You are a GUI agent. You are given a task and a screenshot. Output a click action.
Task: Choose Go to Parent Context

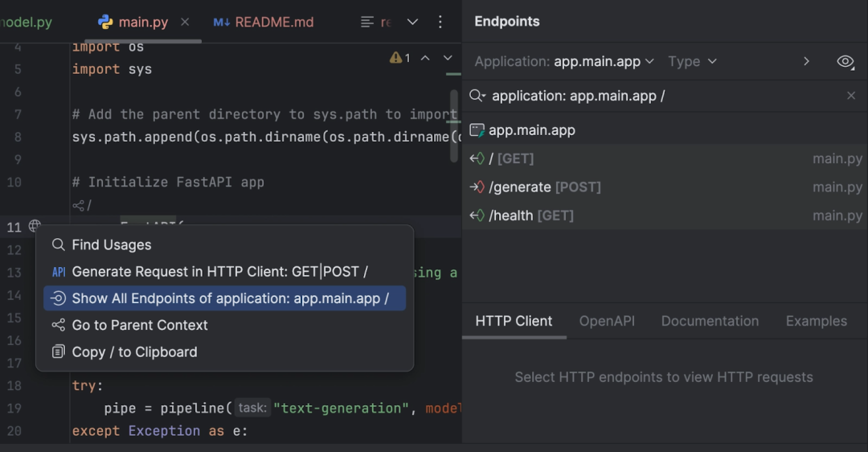click(x=225, y=325)
